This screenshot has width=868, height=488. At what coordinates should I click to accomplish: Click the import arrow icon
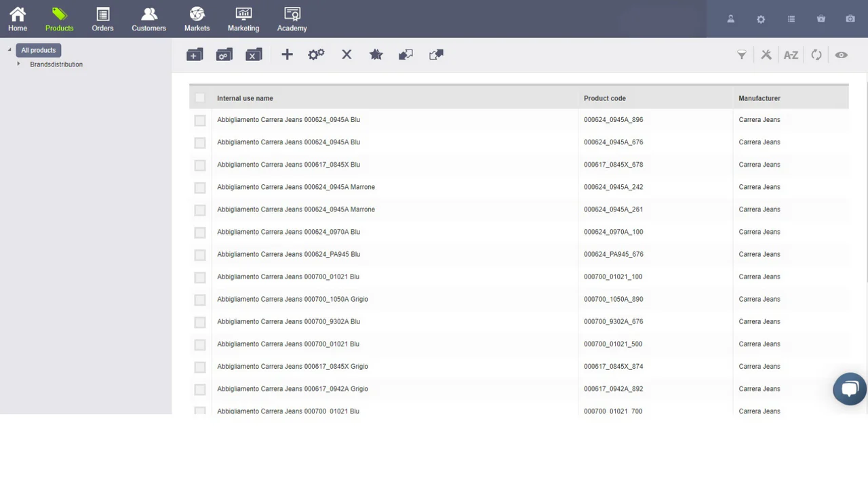(406, 54)
